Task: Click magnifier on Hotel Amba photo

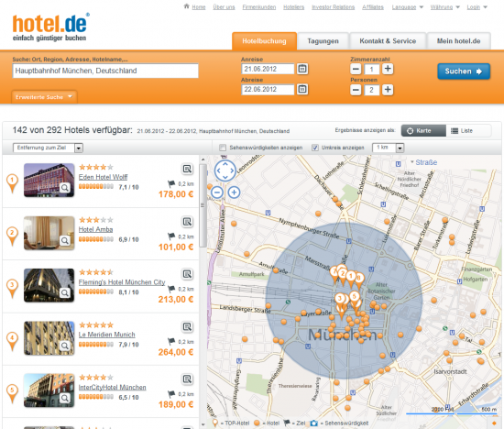Action: pyautogui.click(x=65, y=240)
